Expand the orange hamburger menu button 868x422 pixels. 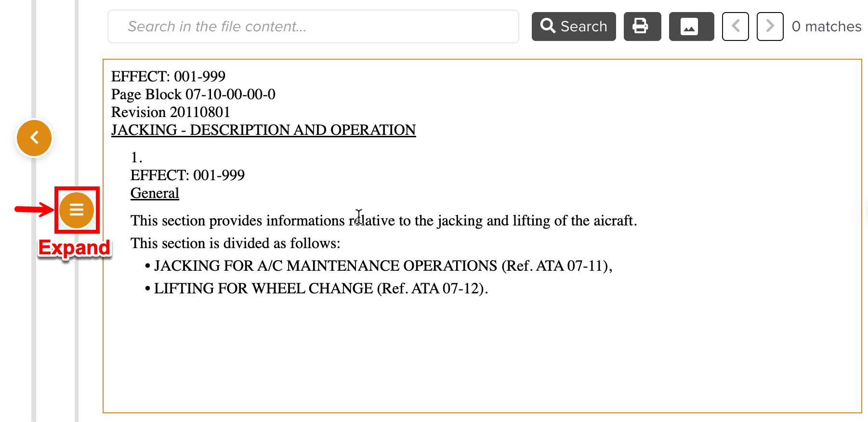(77, 210)
